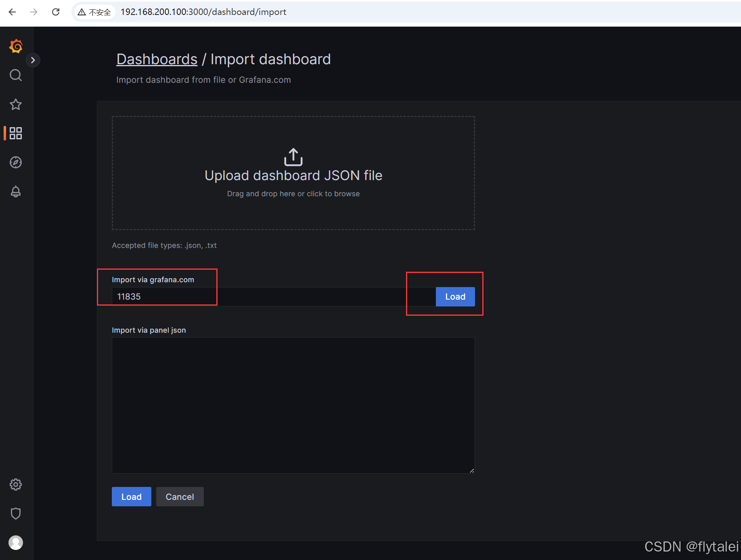Click the textarea resize handle corner
The width and height of the screenshot is (741, 560).
tap(472, 470)
